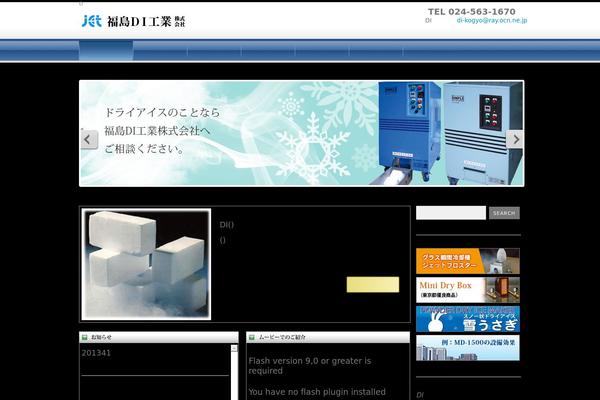This screenshot has height=400, width=600.
Task: Click the Flash version required message
Action: pos(310,366)
